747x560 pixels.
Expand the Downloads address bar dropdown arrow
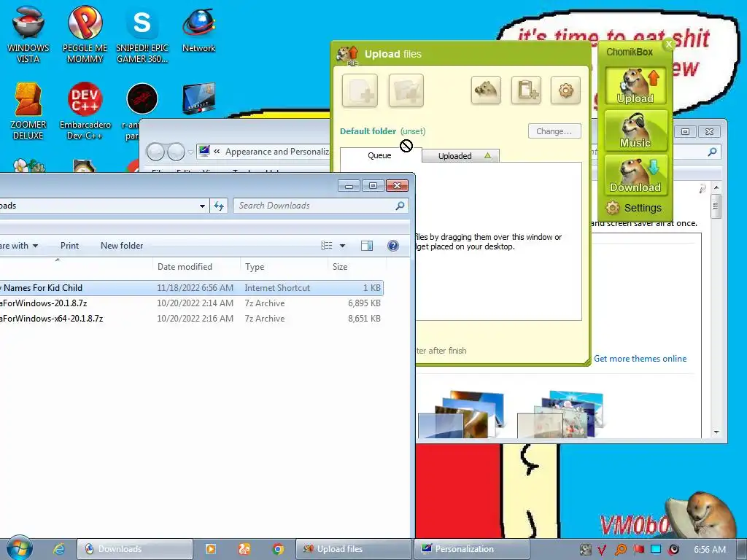pos(202,206)
